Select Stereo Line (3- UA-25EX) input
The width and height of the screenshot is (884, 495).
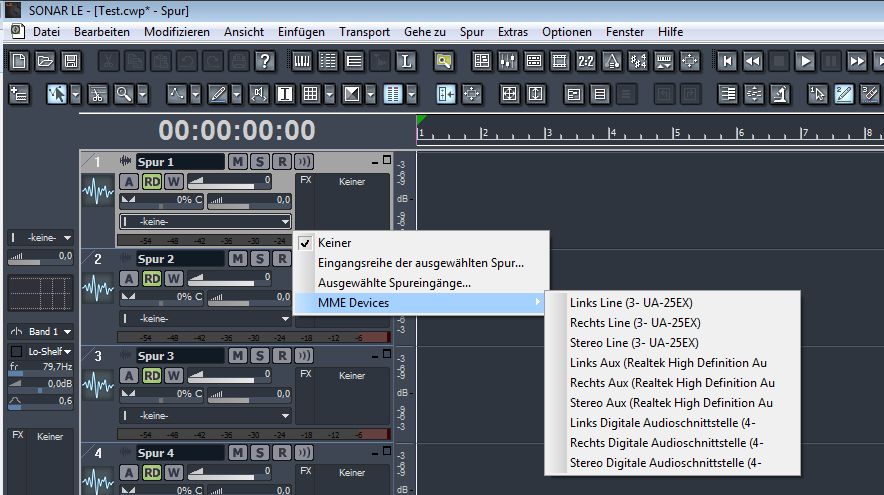point(672,343)
